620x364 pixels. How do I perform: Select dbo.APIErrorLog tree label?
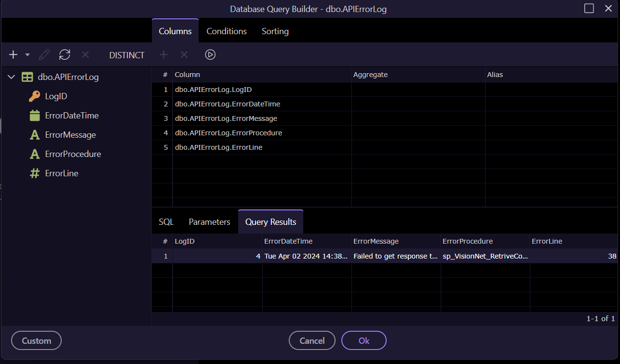[68, 77]
